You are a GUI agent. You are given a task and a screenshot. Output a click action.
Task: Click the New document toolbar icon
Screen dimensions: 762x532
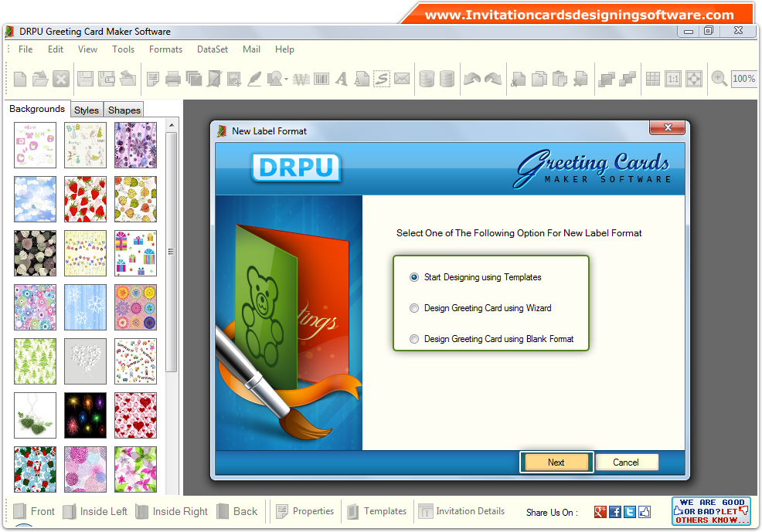click(20, 79)
